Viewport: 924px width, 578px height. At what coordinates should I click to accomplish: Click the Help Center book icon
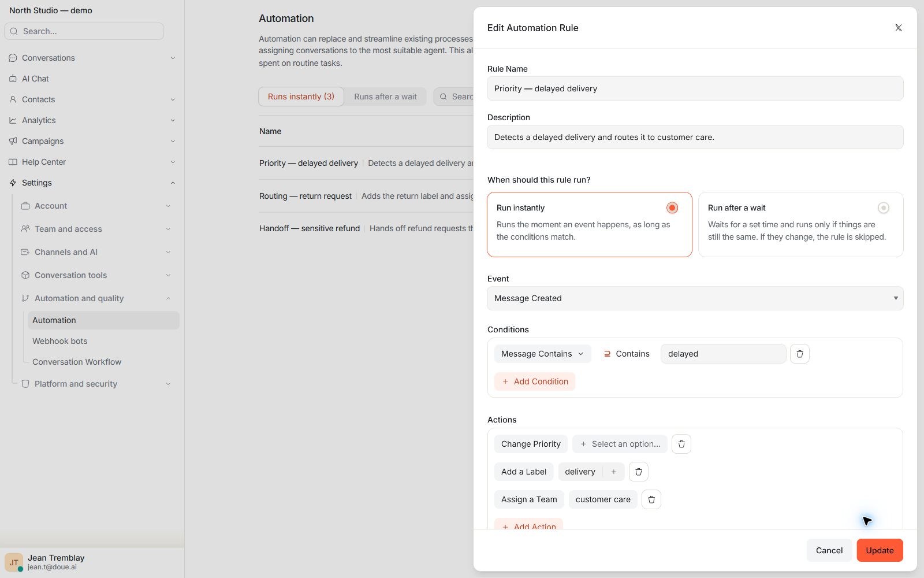13,162
